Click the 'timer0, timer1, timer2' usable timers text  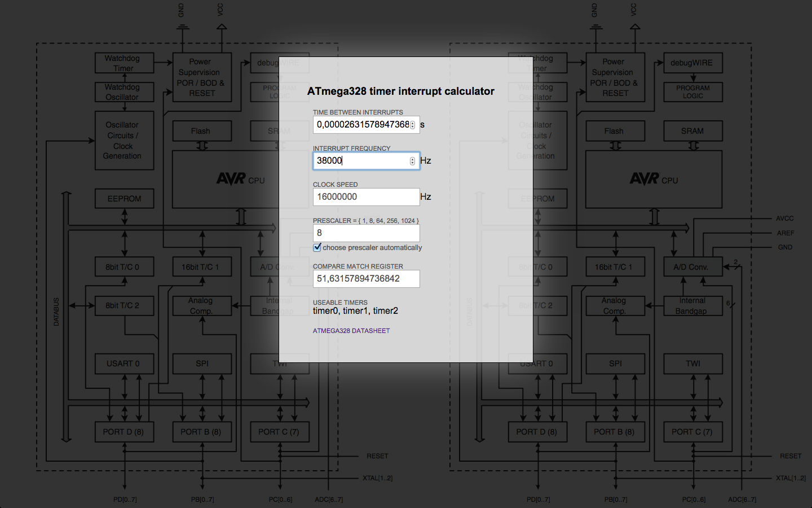point(355,311)
